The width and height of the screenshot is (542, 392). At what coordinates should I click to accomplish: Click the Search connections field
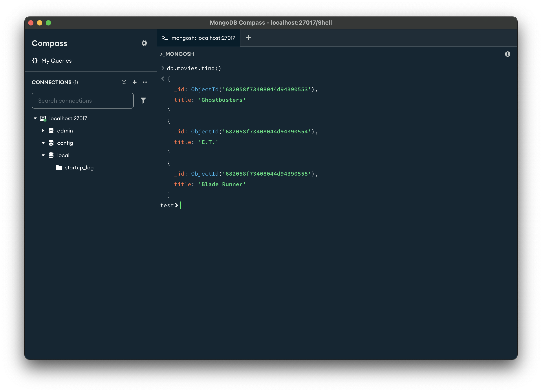pyautogui.click(x=83, y=100)
